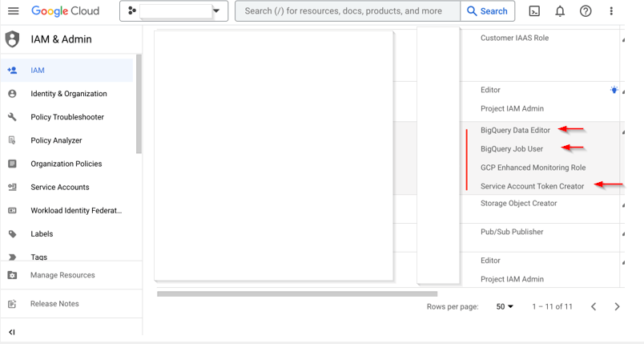The height and width of the screenshot is (344, 644).
Task: Open the project selector dropdown
Action: pyautogui.click(x=174, y=11)
